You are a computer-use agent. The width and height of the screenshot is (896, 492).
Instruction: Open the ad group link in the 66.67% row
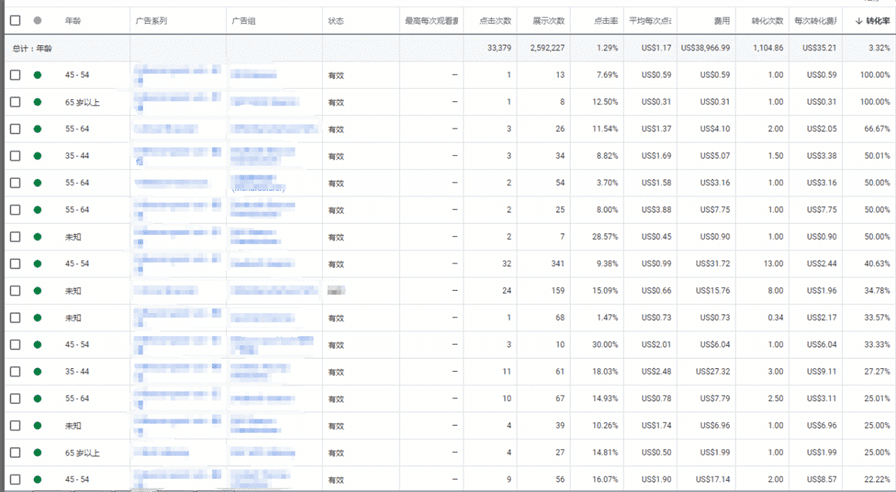265,129
